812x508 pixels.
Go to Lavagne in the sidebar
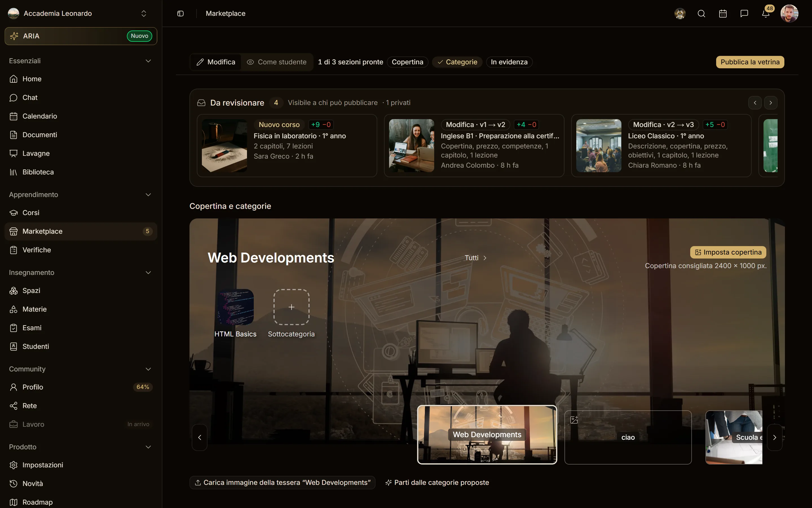click(x=81, y=154)
